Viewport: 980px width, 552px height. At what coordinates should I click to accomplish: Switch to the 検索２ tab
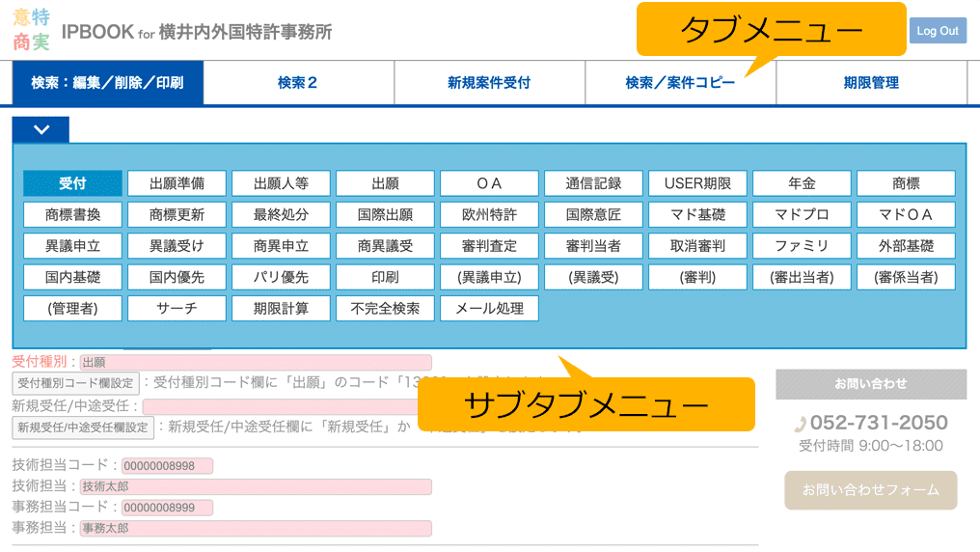pyautogui.click(x=298, y=83)
